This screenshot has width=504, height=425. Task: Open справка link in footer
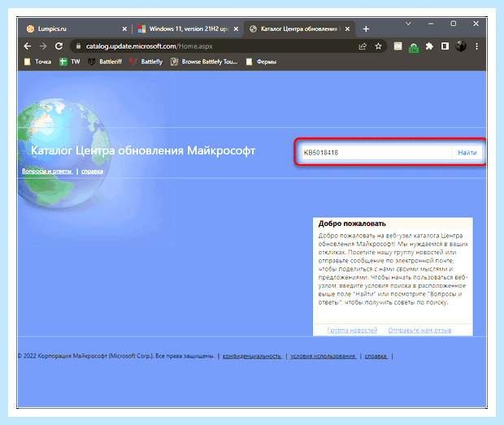tap(376, 356)
